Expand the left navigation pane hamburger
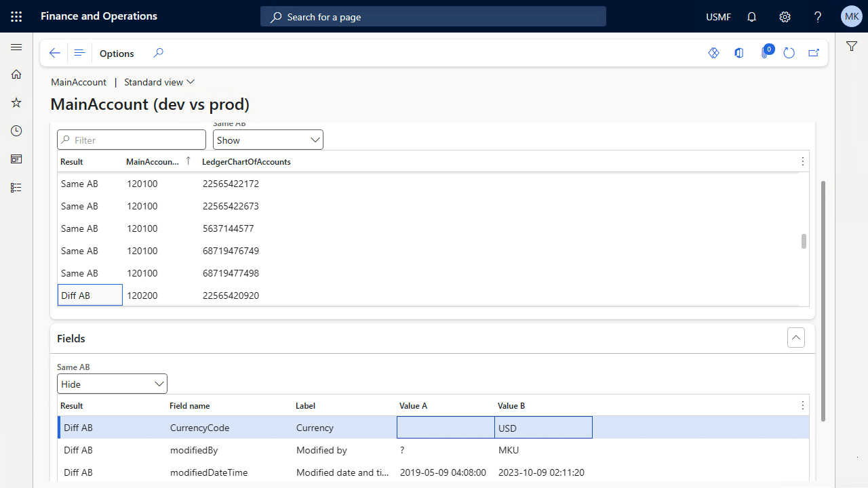 16,47
